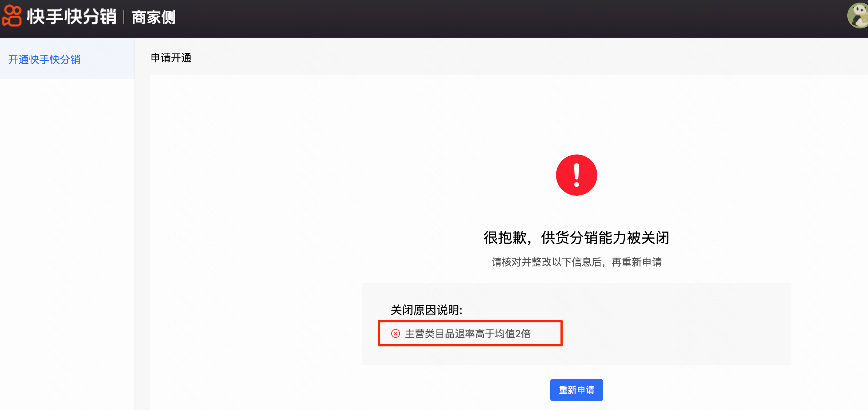Click the 商家侧 label in header
Viewport: 868px width, 410px height.
click(154, 17)
